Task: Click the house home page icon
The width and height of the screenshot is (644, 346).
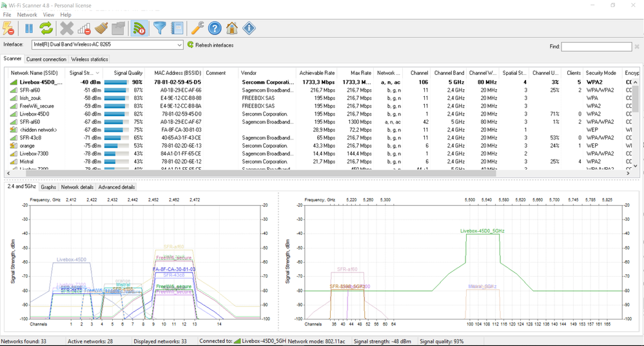Action: click(232, 28)
